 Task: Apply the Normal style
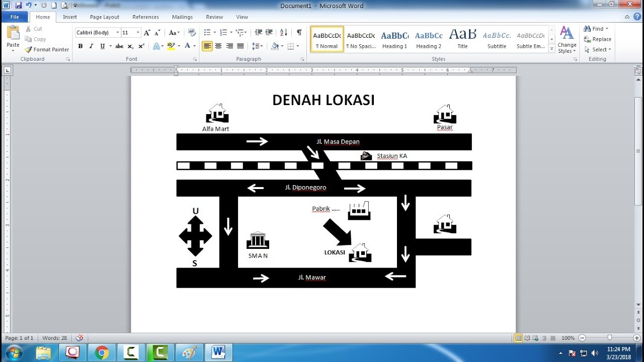[x=327, y=39]
